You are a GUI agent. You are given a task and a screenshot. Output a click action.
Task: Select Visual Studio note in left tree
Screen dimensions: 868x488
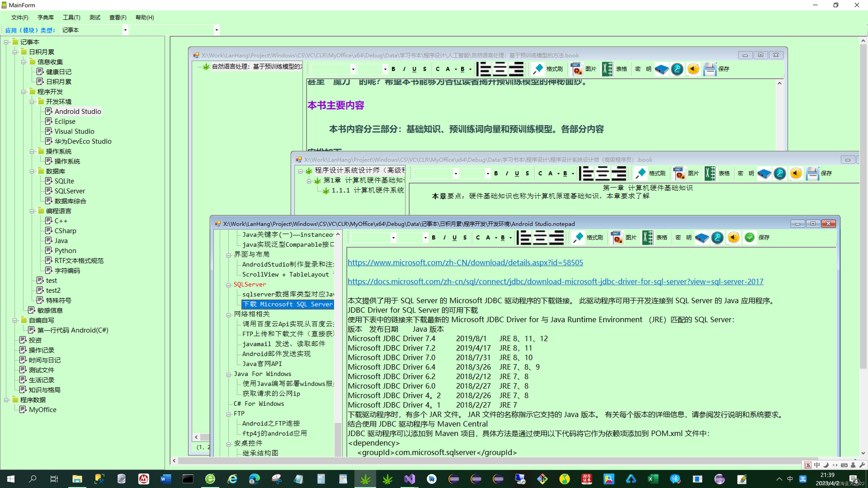(x=74, y=131)
